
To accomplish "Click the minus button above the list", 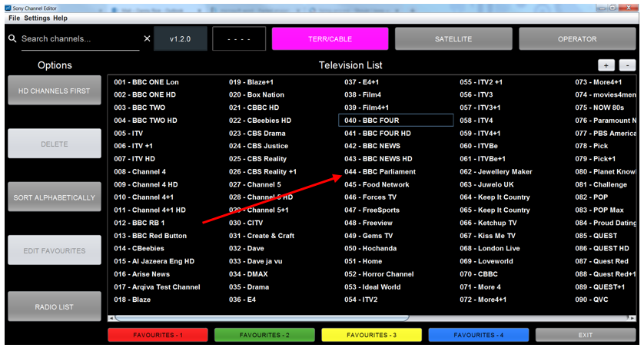I will click(x=627, y=65).
